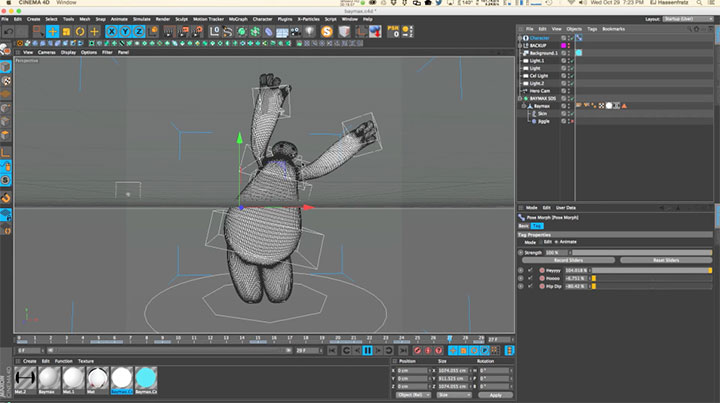Click Apply in coordinates panel
Viewport: 720px width, 403px height.
click(495, 395)
